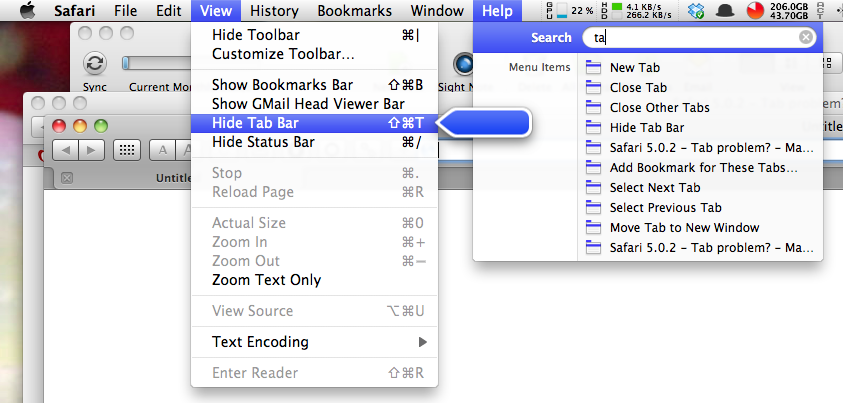Open the Apple menu
This screenshot has width=843, height=403.
click(26, 10)
